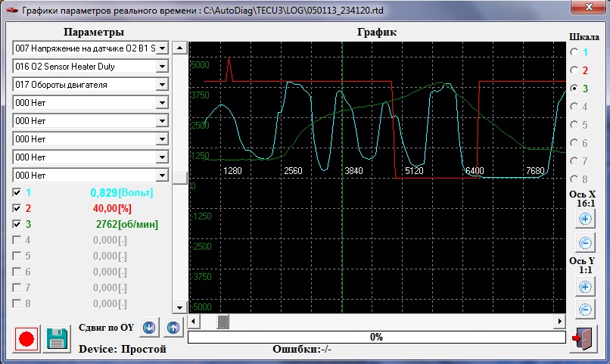Open the fourth parameter dropdown showing 000 Нет
The width and height of the screenshot is (610, 364).
pyautogui.click(x=161, y=103)
